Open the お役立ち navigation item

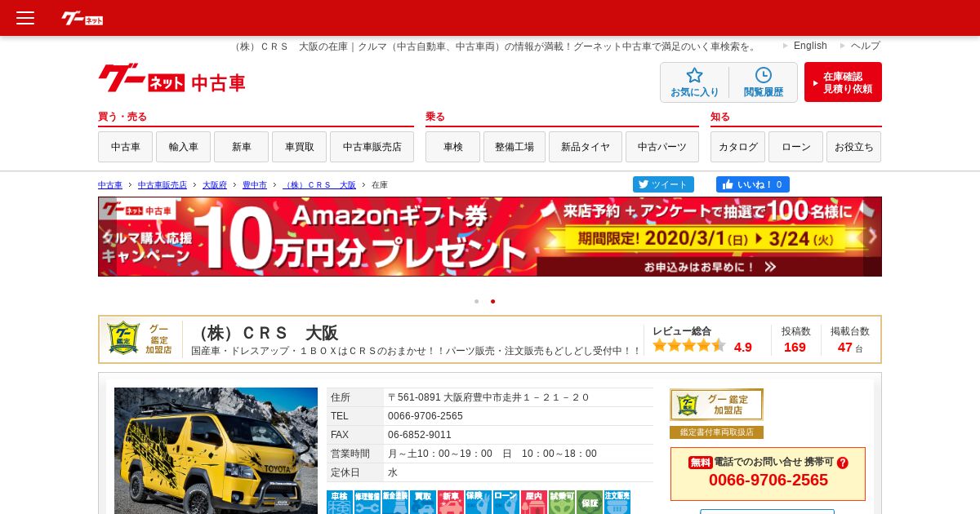click(x=853, y=147)
